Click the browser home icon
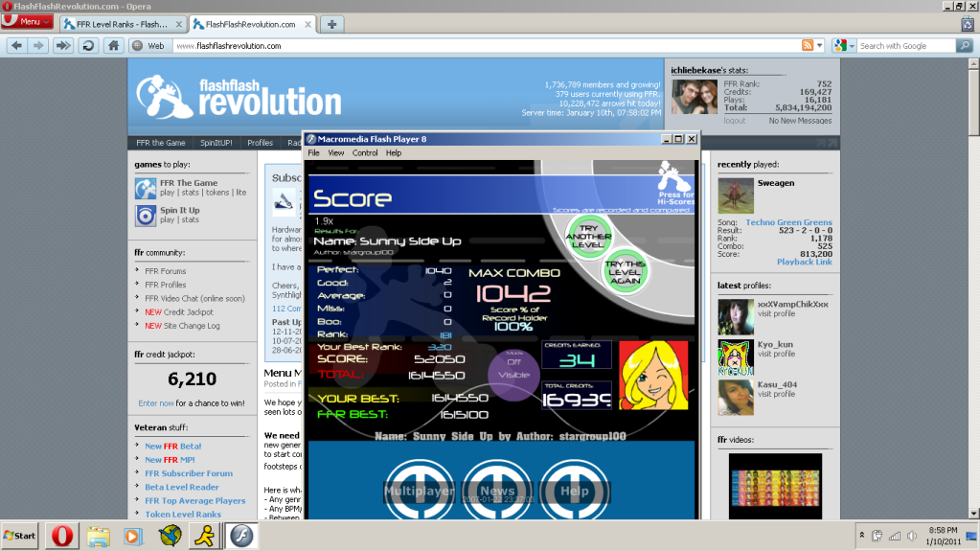Screen dimensions: 980x551 coord(113,45)
